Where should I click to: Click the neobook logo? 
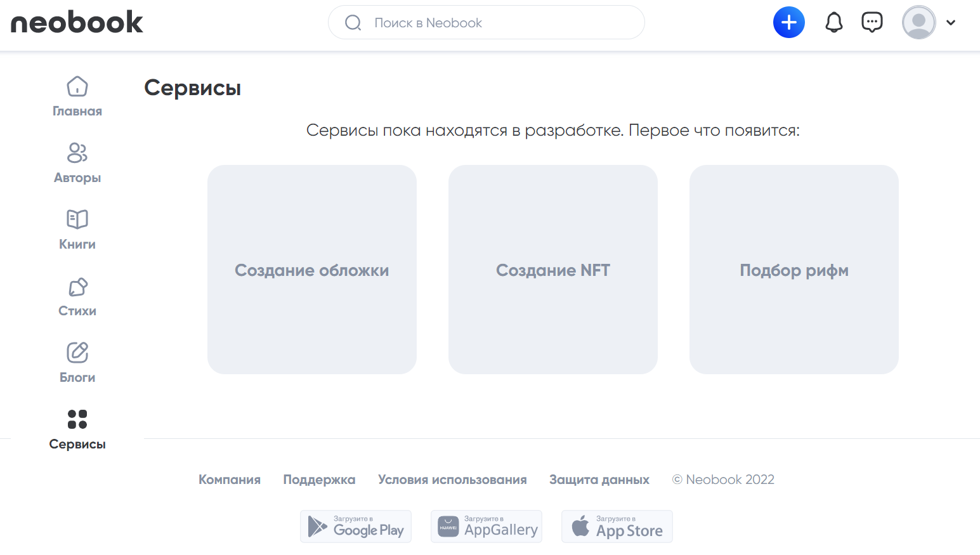coord(77,22)
